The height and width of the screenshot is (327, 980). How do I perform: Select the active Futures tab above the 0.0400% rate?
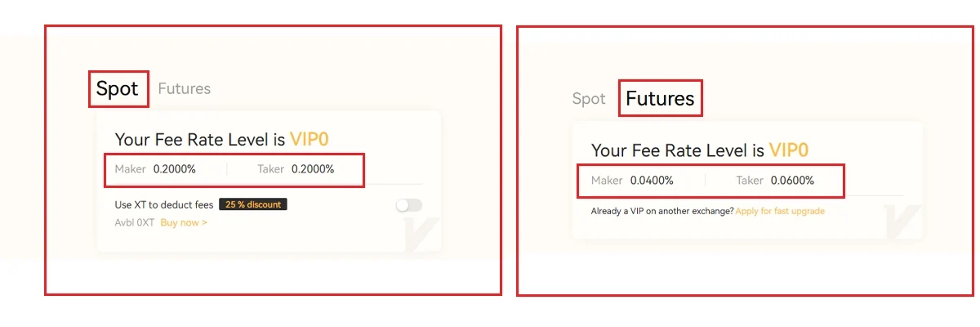[660, 99]
